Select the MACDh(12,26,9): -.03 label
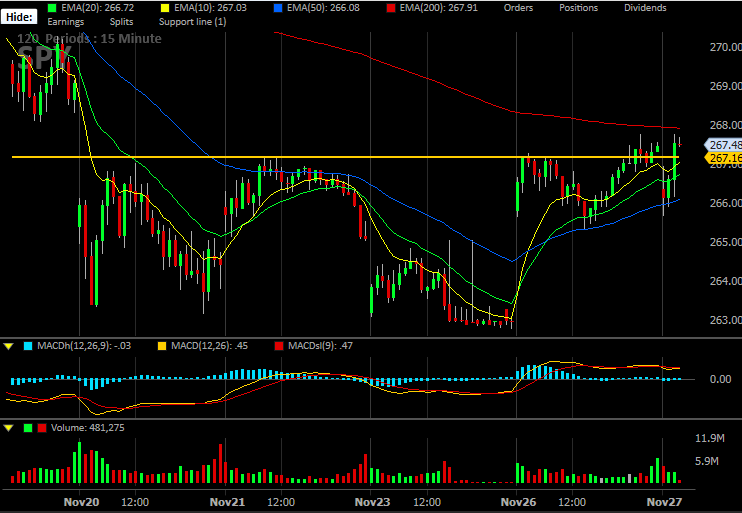This screenshot has width=742, height=513. tap(84, 346)
